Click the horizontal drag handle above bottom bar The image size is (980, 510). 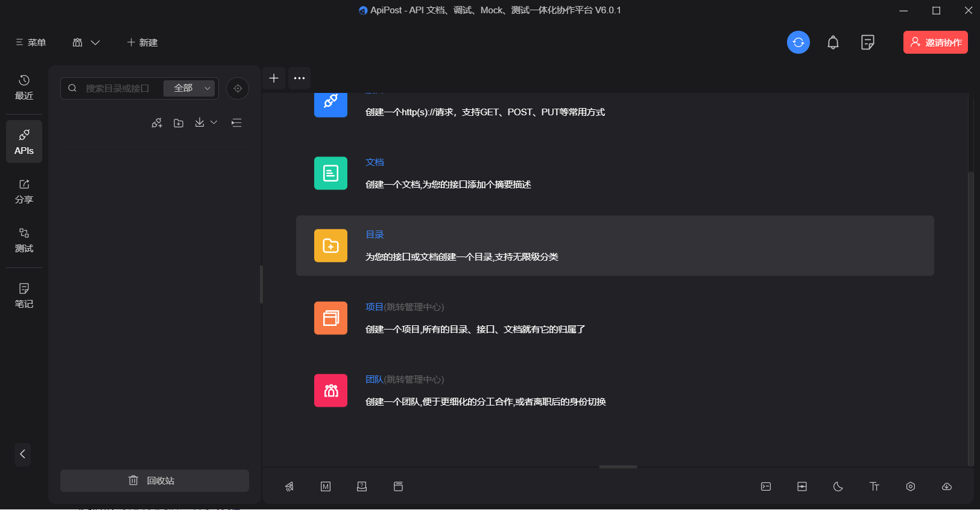coord(618,467)
